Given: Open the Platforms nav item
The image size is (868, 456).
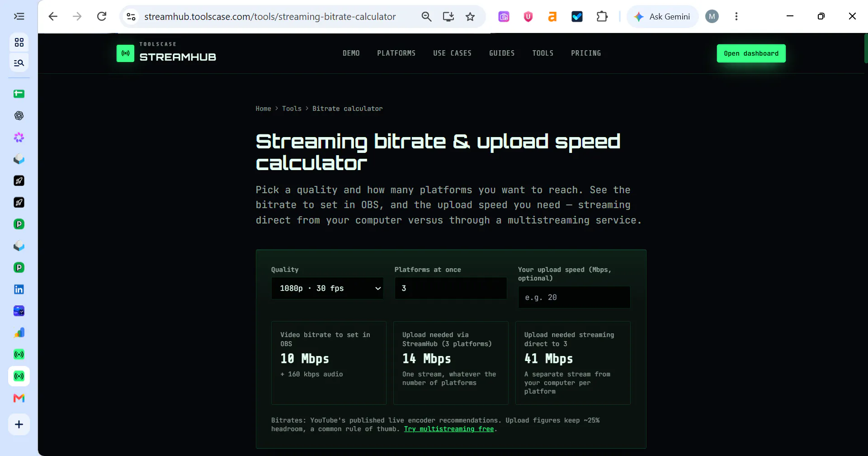Looking at the screenshot, I should 396,53.
